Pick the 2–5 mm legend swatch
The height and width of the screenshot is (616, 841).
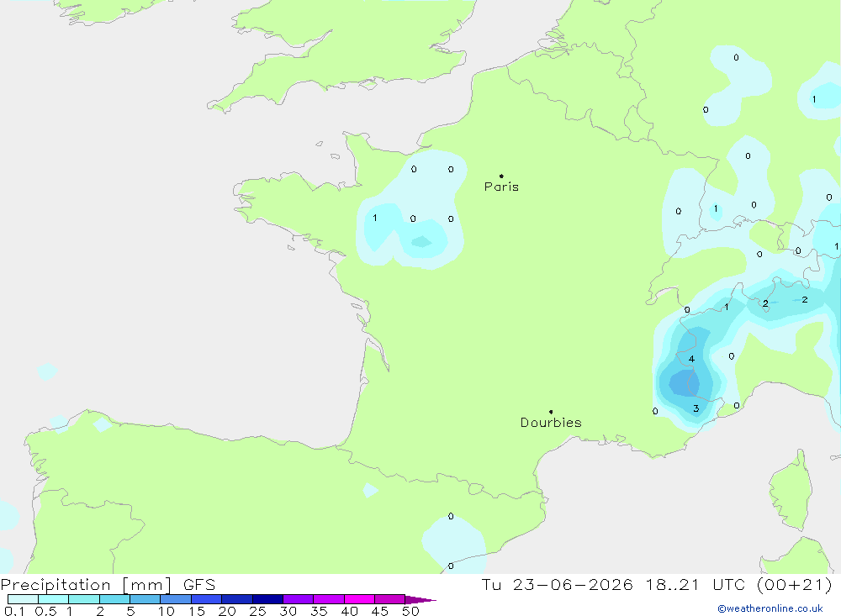(114, 599)
